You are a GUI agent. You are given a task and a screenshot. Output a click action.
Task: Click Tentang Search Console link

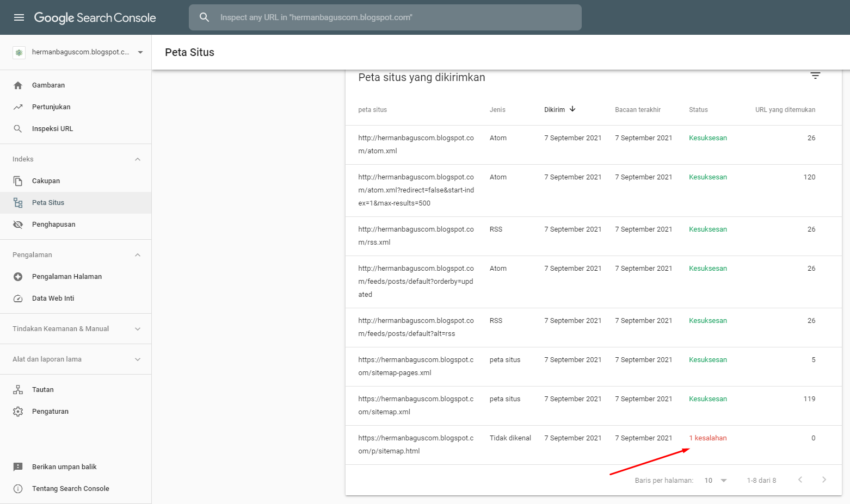[76, 489]
